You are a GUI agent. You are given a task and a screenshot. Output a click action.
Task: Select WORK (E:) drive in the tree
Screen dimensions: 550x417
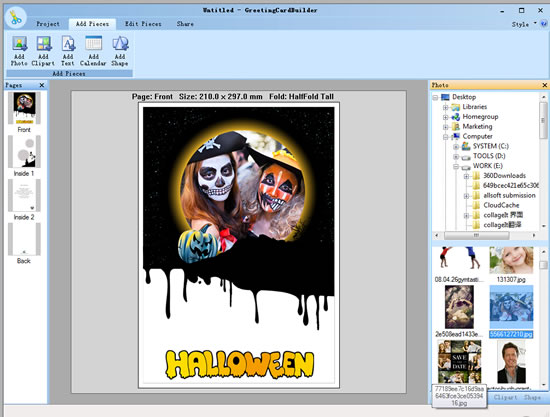point(488,166)
